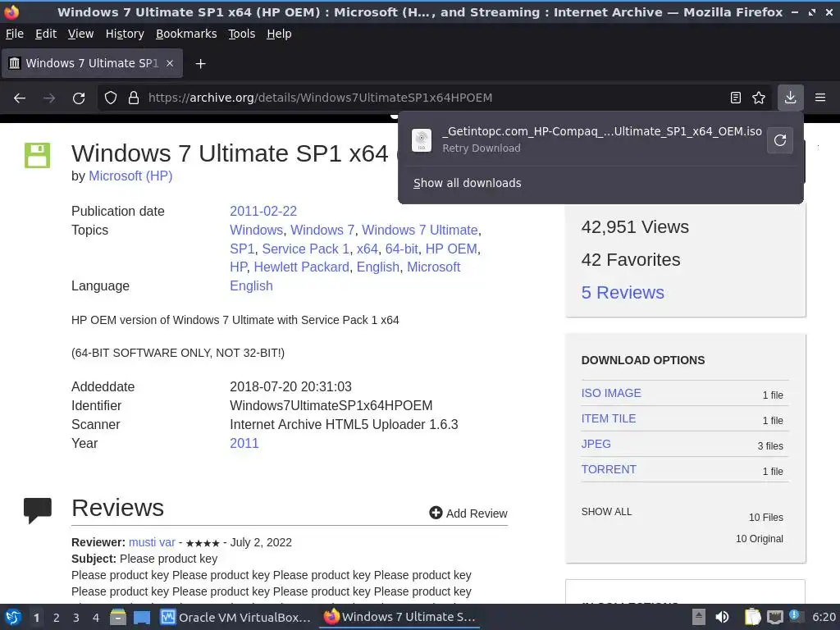Screen dimensions: 840x630
Task: Open the taskbar start menu icon
Action: click(13, 617)
